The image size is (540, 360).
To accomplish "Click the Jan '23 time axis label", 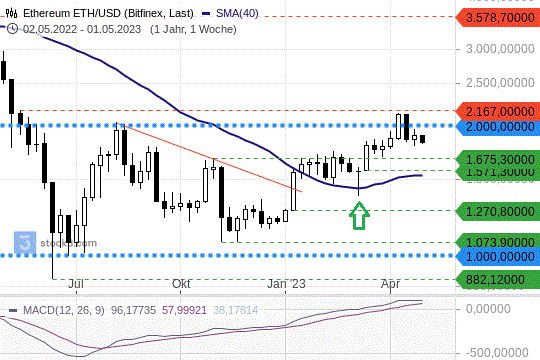I will click(286, 284).
